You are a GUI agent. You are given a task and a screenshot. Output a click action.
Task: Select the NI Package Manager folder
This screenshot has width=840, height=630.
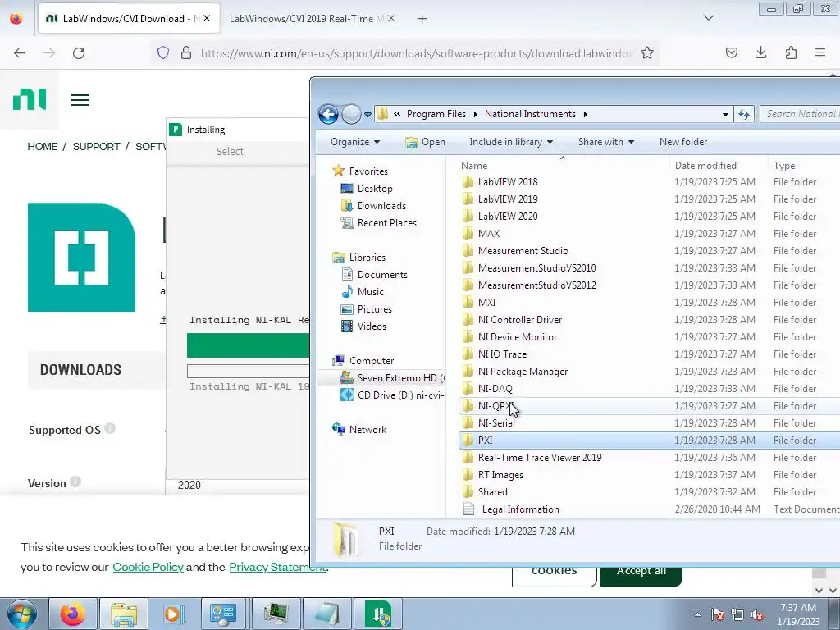523,372
